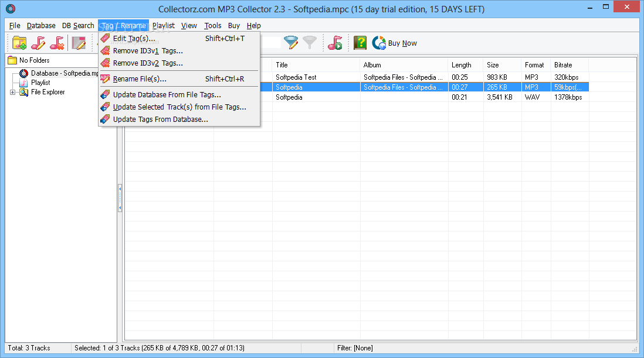Click the edit track (note with pencil) icon

38,43
